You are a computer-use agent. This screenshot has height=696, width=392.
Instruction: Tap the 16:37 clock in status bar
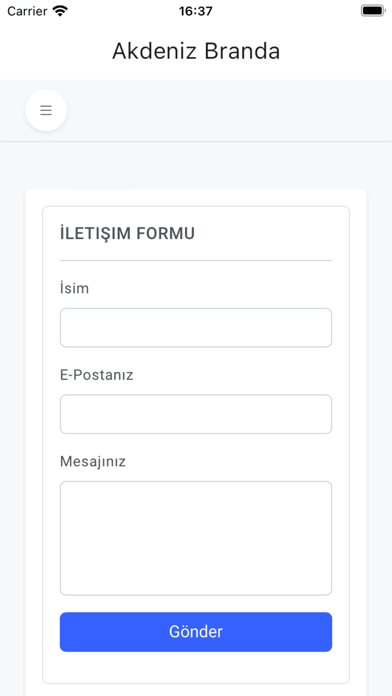(196, 11)
